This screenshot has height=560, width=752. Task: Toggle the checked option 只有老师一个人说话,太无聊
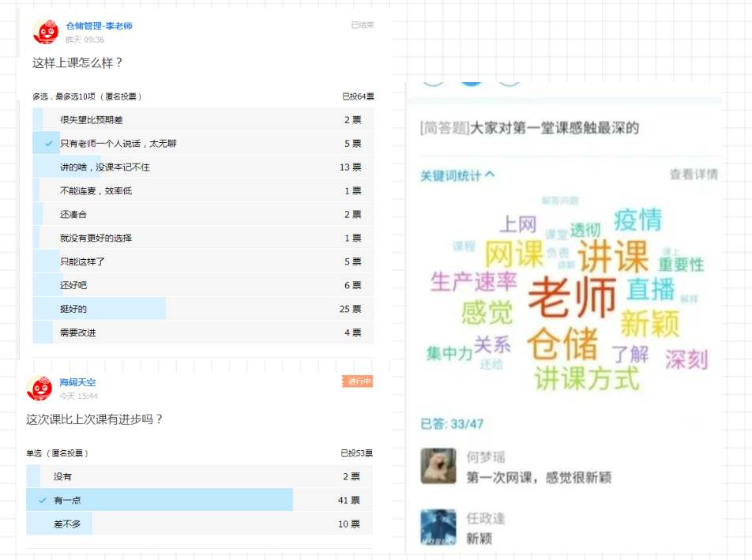(x=118, y=144)
